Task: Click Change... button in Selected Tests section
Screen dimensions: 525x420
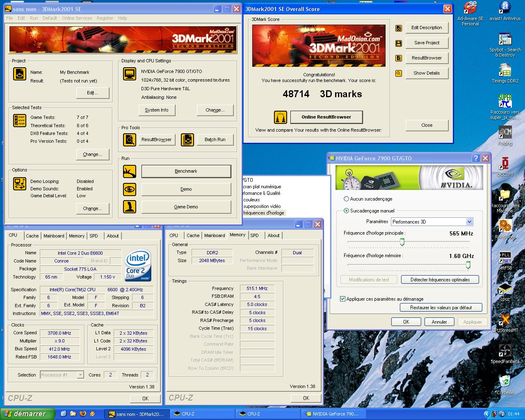Action: coord(93,154)
